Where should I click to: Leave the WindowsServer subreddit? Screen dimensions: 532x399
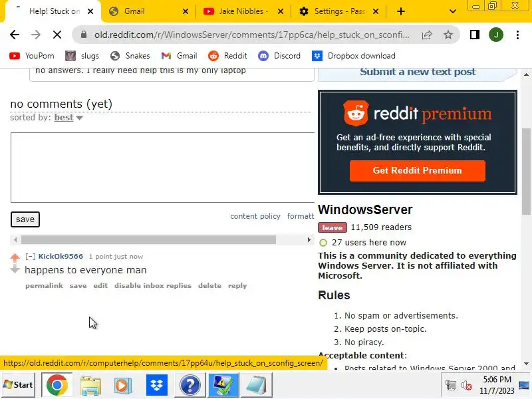[x=332, y=227]
